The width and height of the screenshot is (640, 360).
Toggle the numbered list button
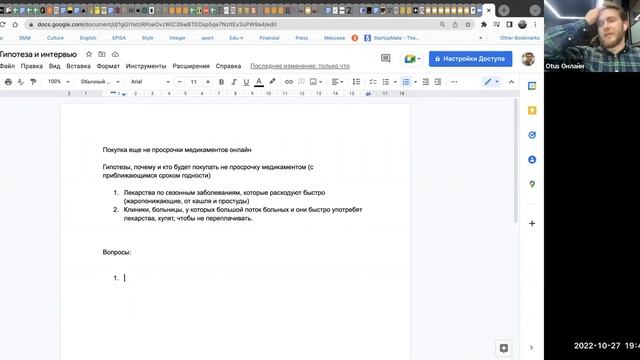(406, 82)
